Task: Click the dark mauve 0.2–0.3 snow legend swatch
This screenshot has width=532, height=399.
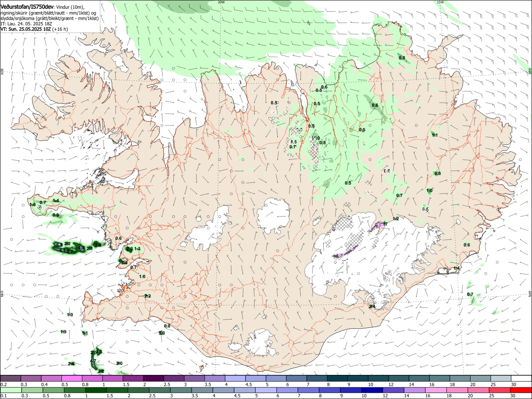Action: 11,378
